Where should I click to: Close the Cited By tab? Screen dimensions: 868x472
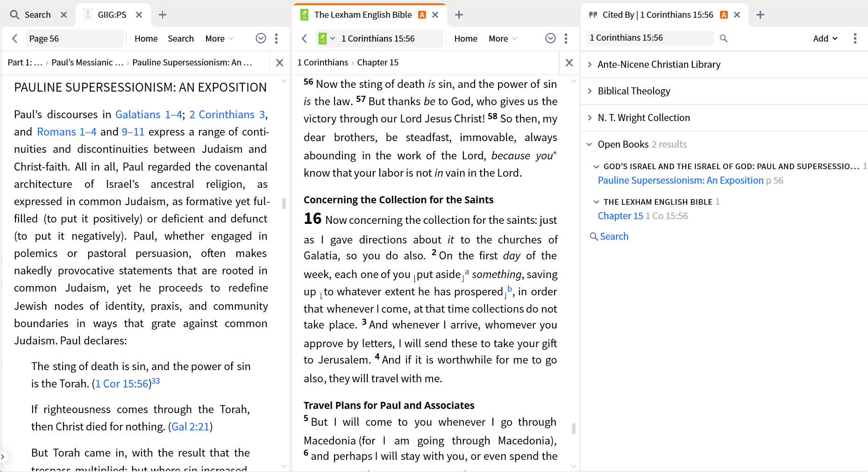pos(737,15)
